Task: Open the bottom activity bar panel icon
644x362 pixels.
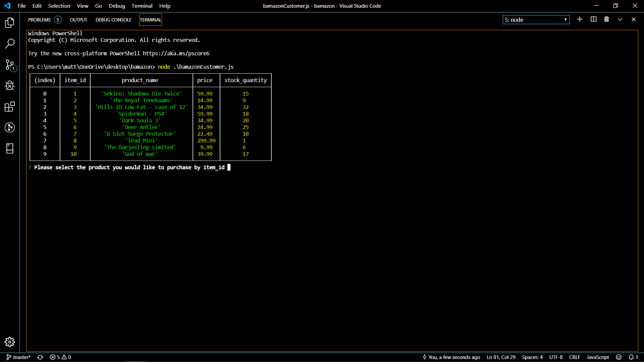Action: tap(10, 148)
